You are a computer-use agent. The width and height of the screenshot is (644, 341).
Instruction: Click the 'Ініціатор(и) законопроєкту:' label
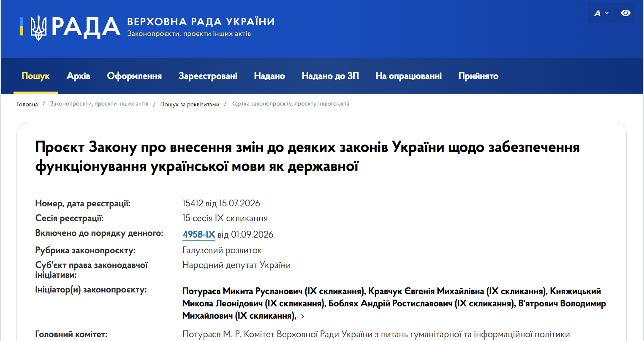coord(91,290)
